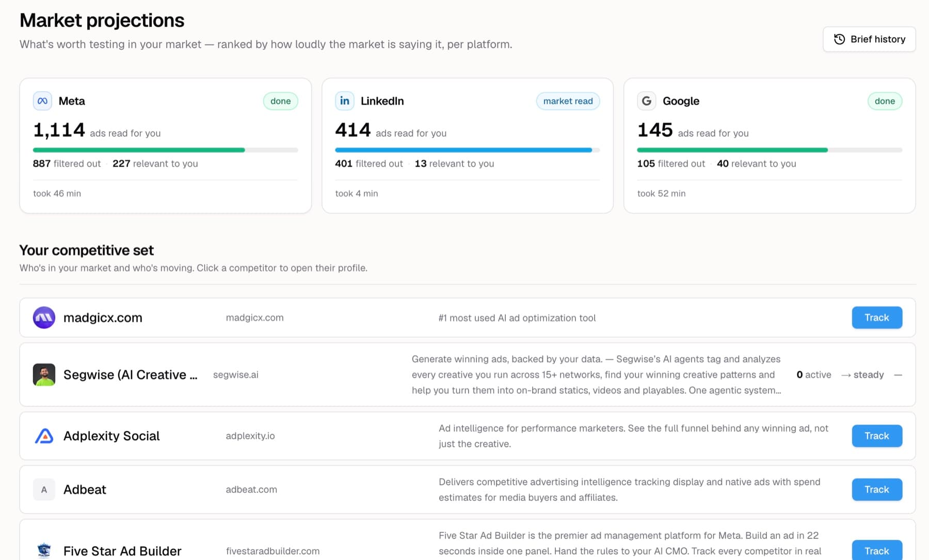Click the madgicx.com domain text in gray
The width and height of the screenshot is (929, 560).
255,318
